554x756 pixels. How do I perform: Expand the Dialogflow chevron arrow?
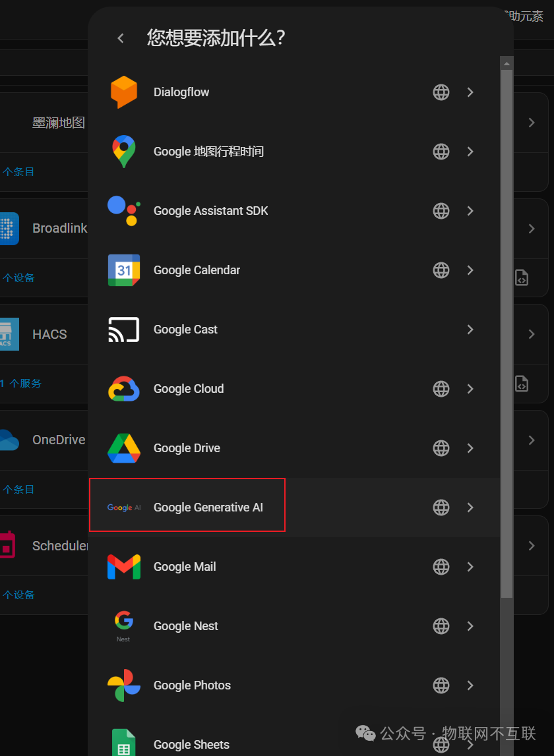point(470,92)
